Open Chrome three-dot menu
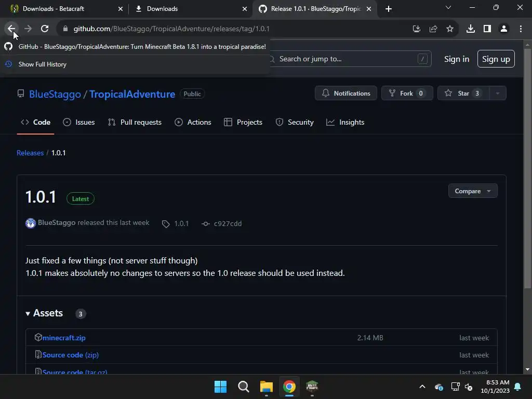The image size is (532, 399). (x=521, y=29)
